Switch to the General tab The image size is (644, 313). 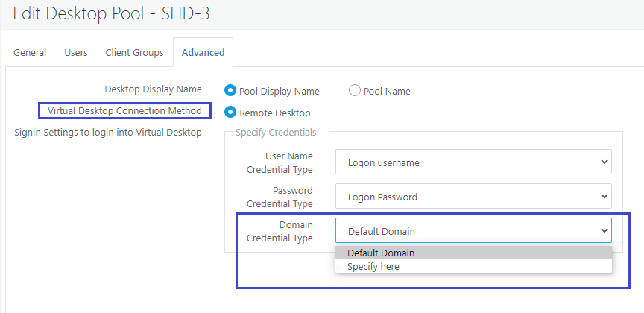(30, 53)
